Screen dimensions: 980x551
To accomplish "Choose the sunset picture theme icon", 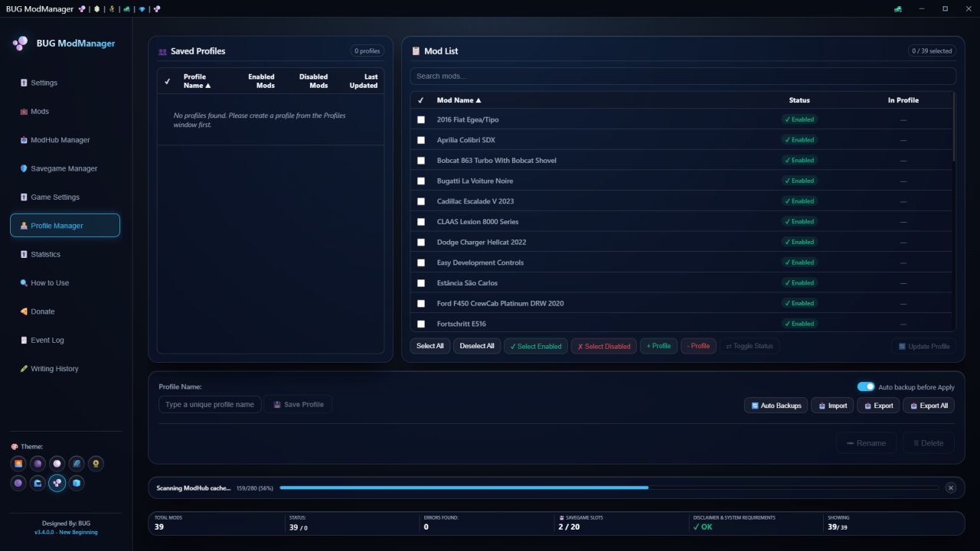I will 18,464.
